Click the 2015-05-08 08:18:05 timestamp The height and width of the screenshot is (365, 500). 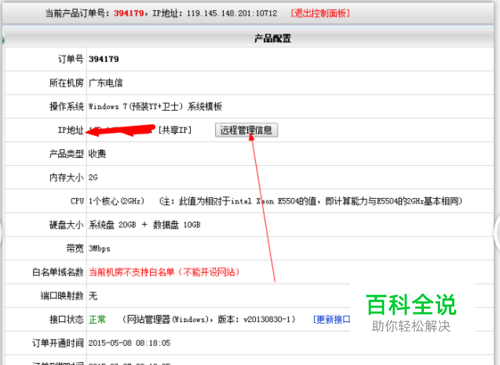[129, 343]
